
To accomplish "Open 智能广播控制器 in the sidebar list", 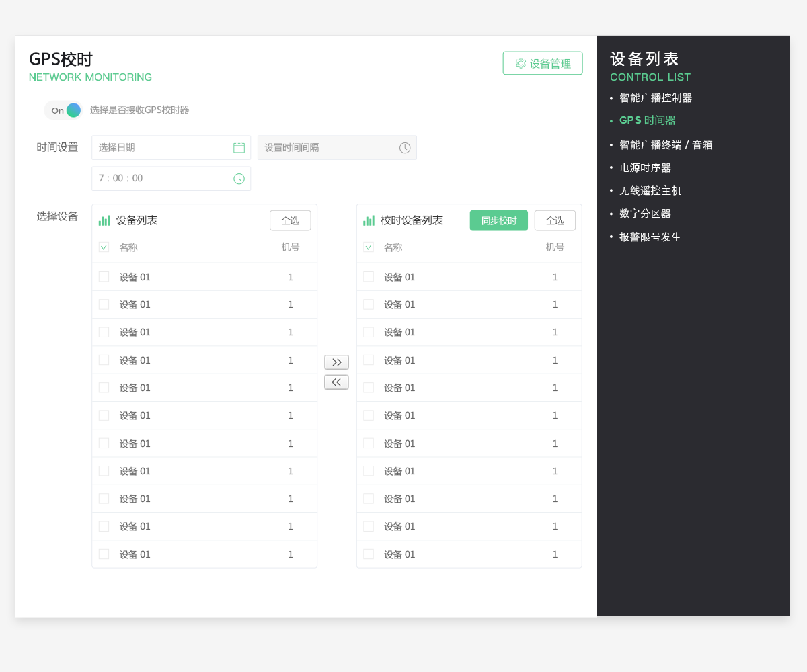I will [x=656, y=98].
